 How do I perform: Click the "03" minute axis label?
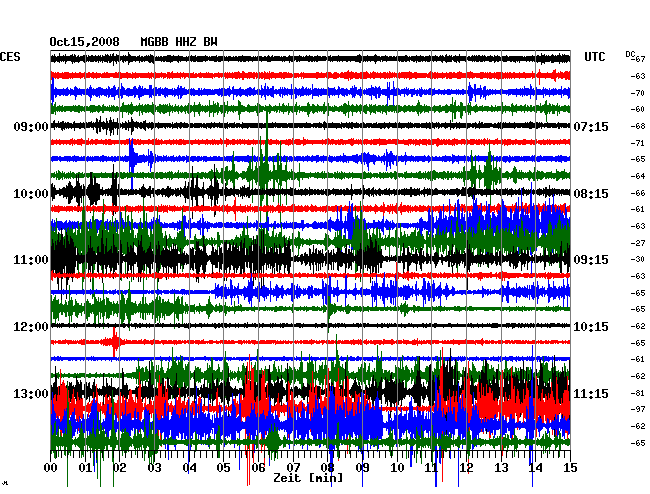pyautogui.click(x=155, y=468)
